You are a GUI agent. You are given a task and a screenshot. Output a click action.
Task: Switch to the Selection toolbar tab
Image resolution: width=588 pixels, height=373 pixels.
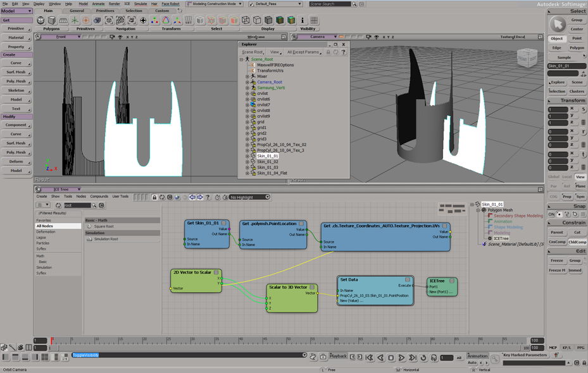coord(134,11)
